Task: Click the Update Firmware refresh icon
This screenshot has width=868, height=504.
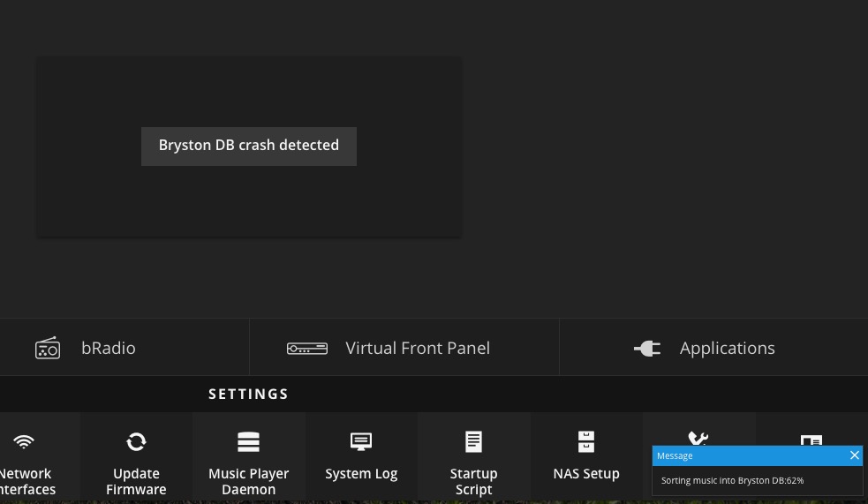Action: [136, 441]
